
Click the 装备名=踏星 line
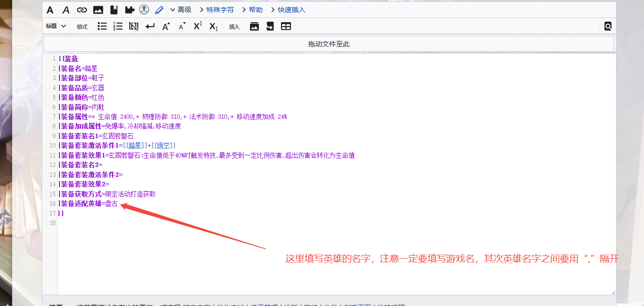pyautogui.click(x=78, y=68)
